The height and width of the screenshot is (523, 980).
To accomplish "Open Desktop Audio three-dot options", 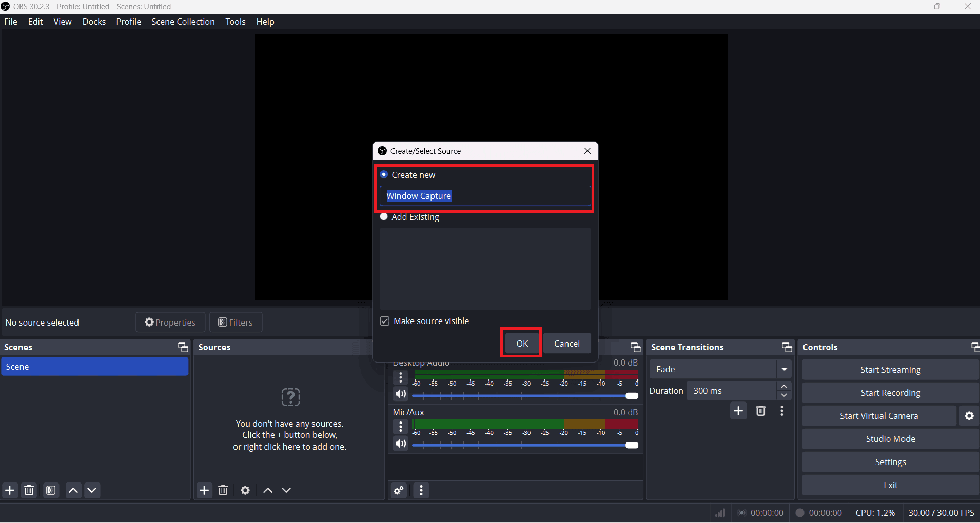I will point(401,377).
